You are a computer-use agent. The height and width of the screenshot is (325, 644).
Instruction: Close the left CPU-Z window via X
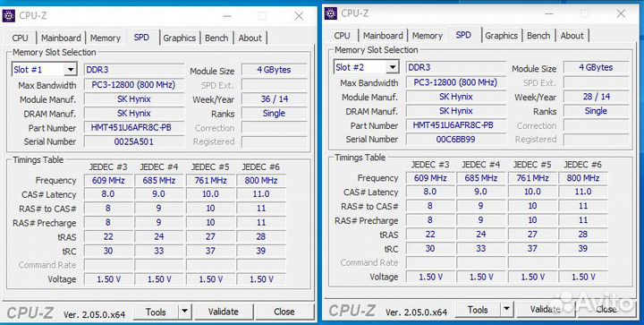tap(299, 16)
